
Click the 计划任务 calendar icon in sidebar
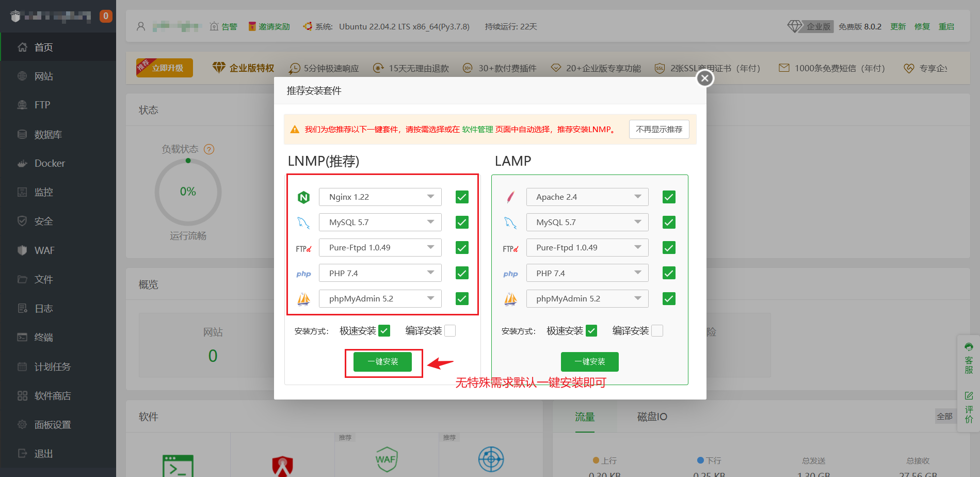(x=22, y=367)
